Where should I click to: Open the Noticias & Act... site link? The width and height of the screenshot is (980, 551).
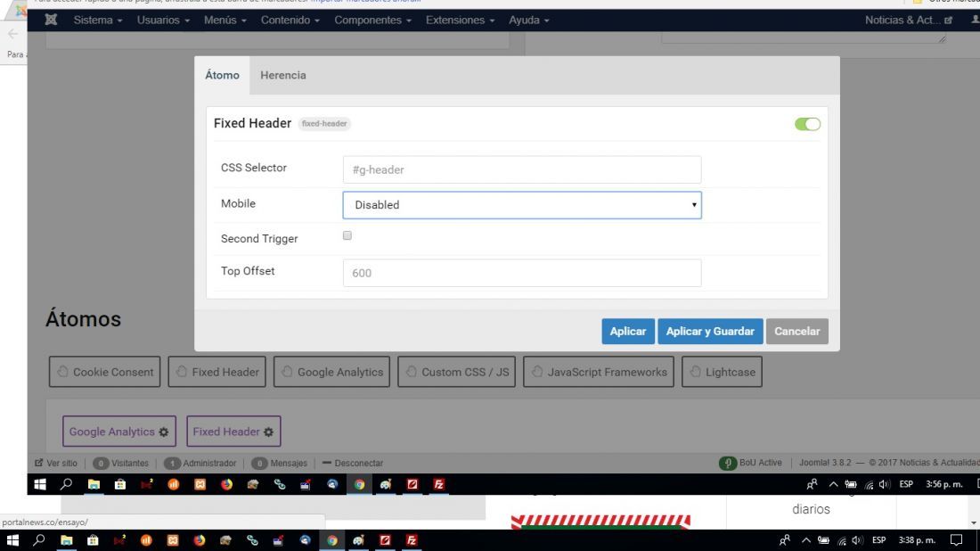(908, 20)
